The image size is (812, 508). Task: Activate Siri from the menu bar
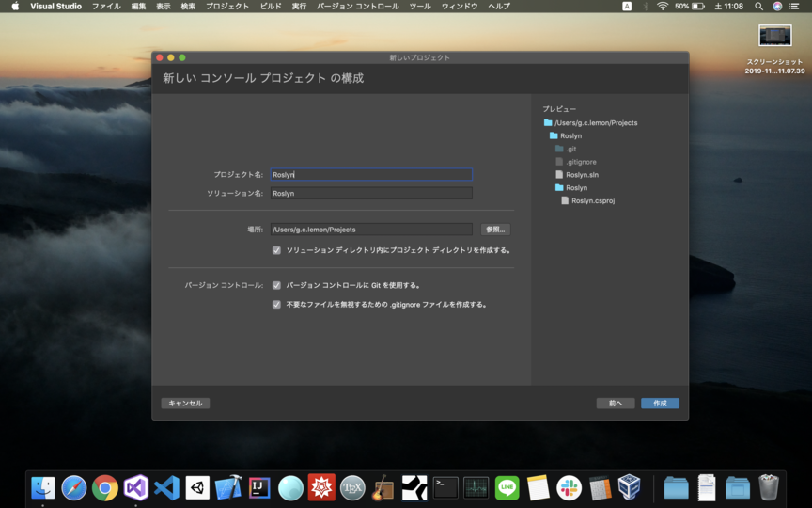pyautogui.click(x=777, y=7)
